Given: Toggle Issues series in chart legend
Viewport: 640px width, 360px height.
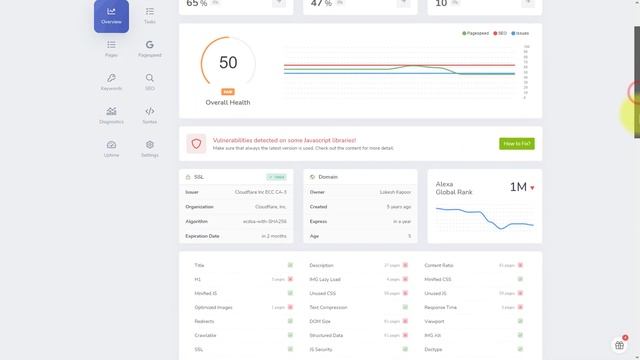Looking at the screenshot, I should pos(520,33).
